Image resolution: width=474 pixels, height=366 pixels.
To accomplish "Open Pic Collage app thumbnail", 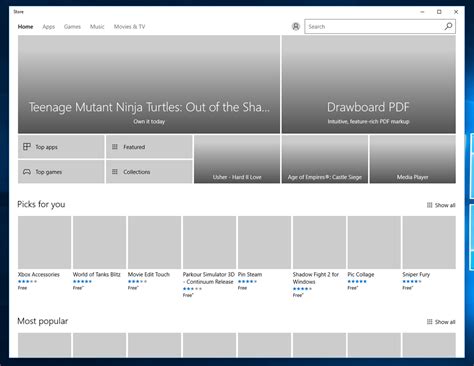I will 374,242.
